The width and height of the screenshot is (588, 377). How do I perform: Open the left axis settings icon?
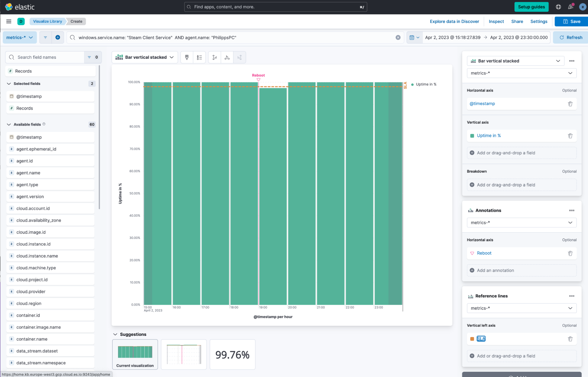(214, 57)
